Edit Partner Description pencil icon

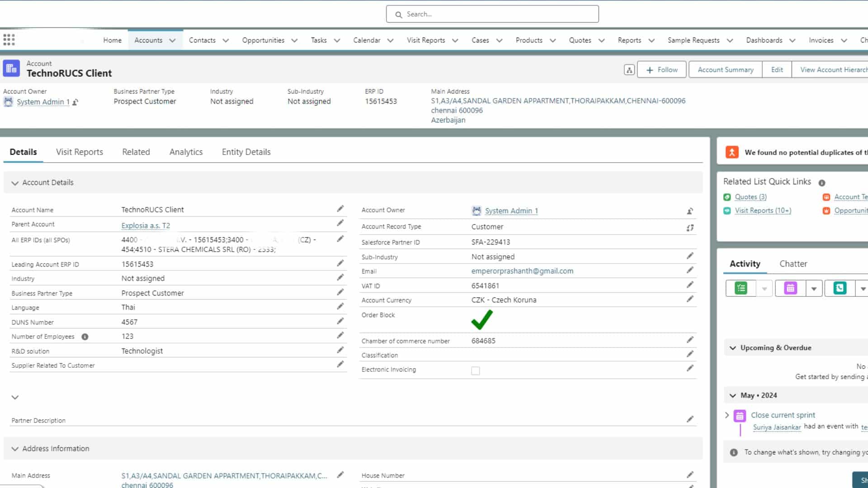click(690, 419)
